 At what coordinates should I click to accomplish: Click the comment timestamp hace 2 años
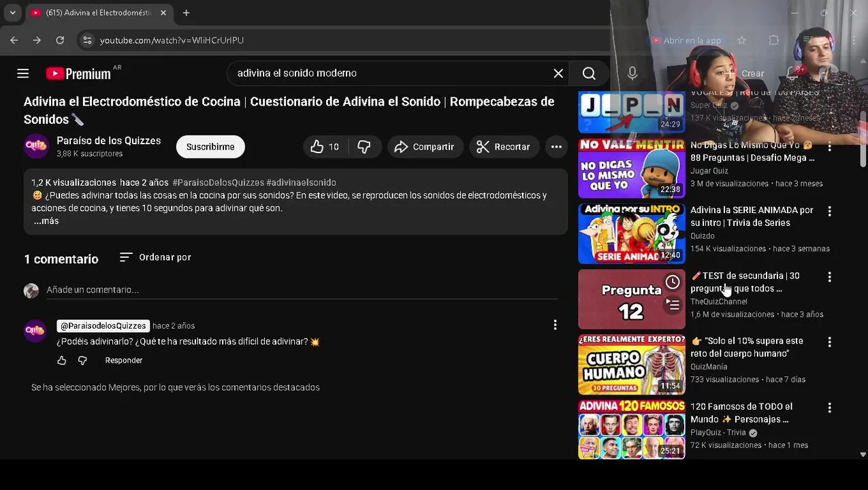click(174, 326)
